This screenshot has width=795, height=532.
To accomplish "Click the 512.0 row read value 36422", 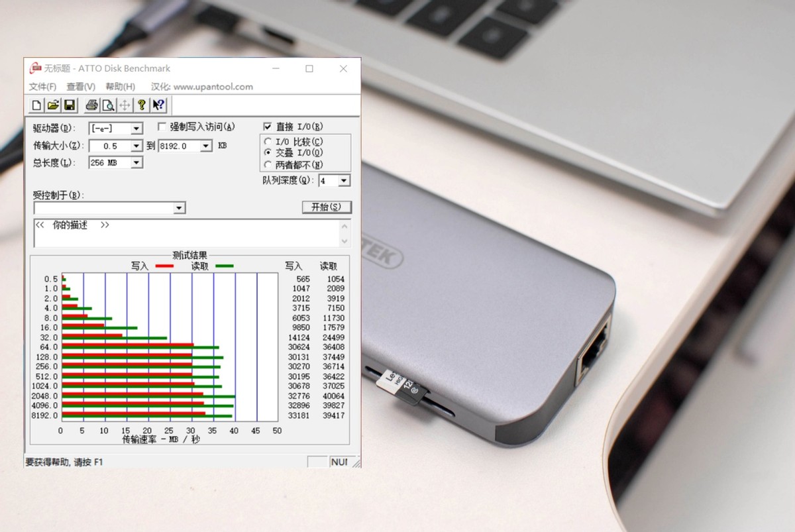I will 333,376.
